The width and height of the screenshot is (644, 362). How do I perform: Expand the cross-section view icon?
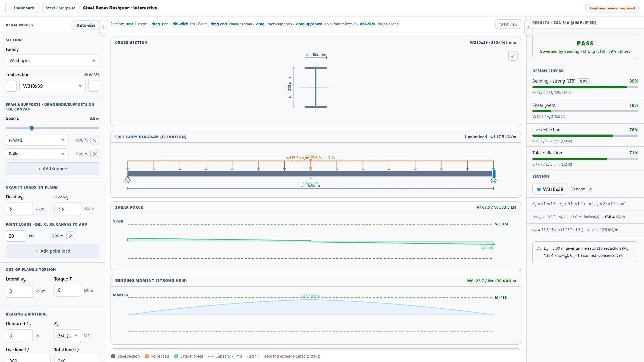513,56
